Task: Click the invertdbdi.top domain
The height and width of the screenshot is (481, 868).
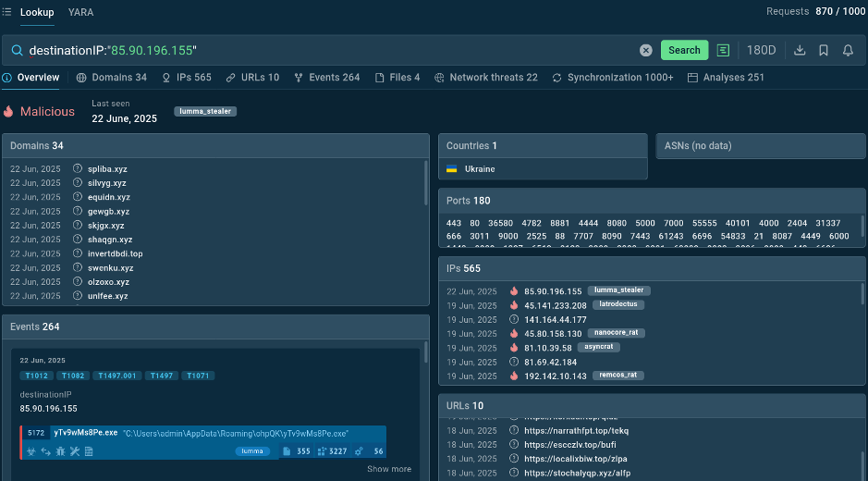Action: [x=116, y=253]
